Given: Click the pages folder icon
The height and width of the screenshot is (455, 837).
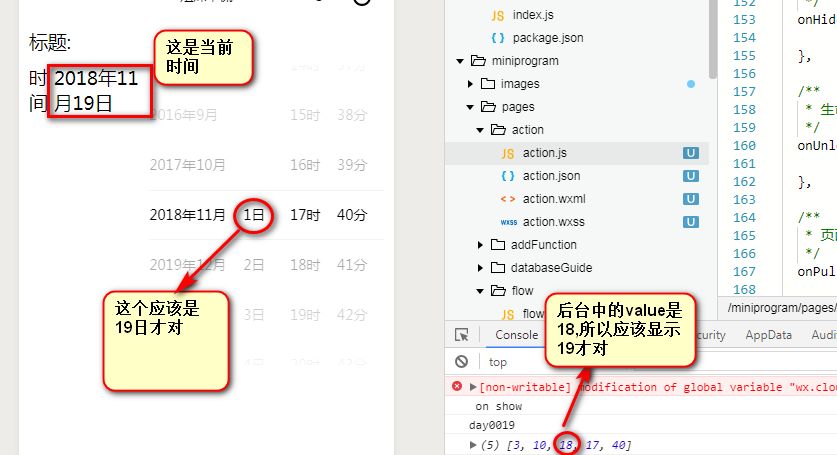Looking at the screenshot, I should 488,107.
